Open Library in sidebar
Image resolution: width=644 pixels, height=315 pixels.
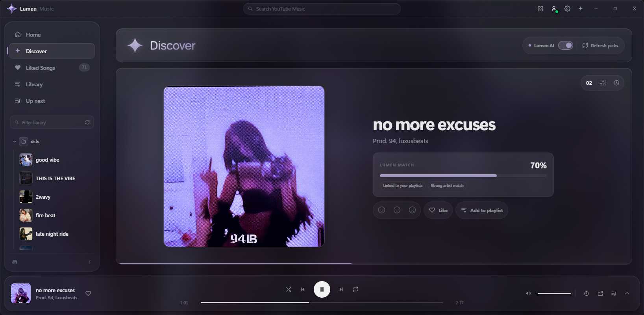(x=52, y=84)
